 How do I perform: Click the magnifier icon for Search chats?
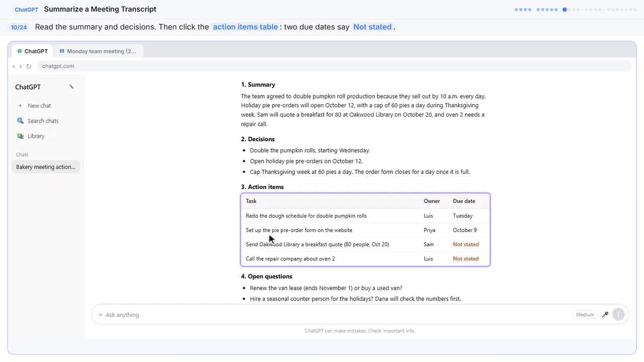coord(20,121)
